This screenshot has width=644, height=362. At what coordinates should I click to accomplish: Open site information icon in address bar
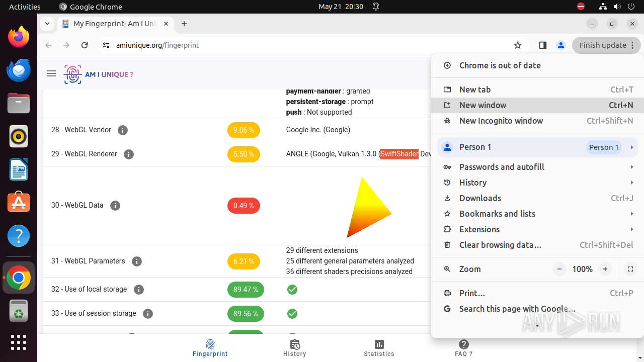pyautogui.click(x=106, y=45)
